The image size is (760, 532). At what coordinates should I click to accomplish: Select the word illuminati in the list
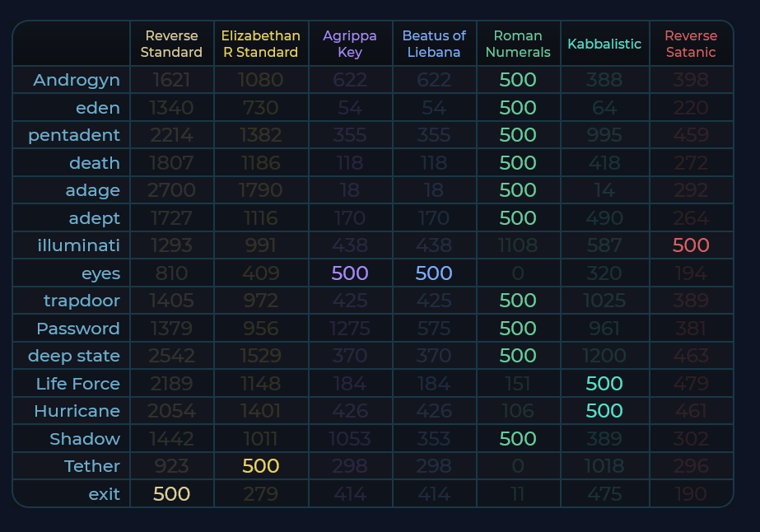point(79,245)
